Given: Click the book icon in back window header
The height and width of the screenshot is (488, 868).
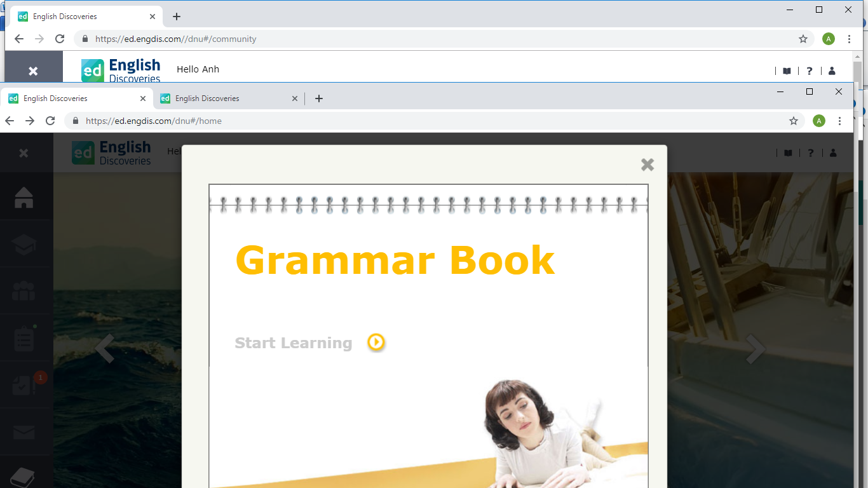Looking at the screenshot, I should tap(787, 71).
